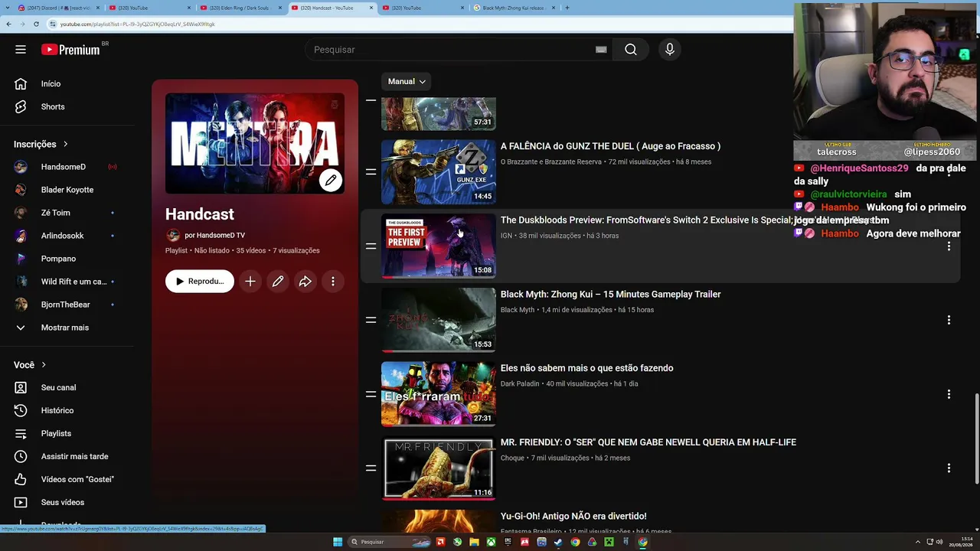Screen dimensions: 980x551
Task: Reload the page with refresh button
Action: coord(36,24)
